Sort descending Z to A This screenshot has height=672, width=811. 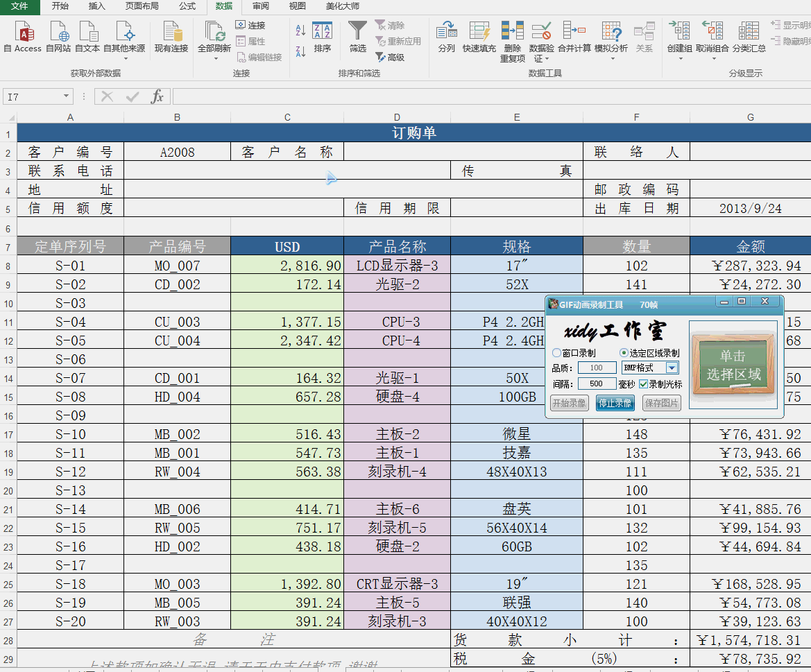(x=300, y=51)
